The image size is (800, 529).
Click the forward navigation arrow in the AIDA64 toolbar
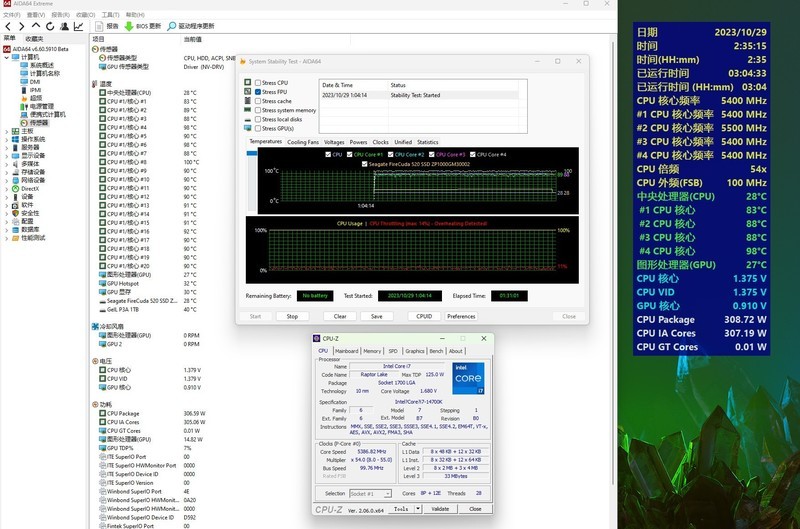tap(21, 26)
